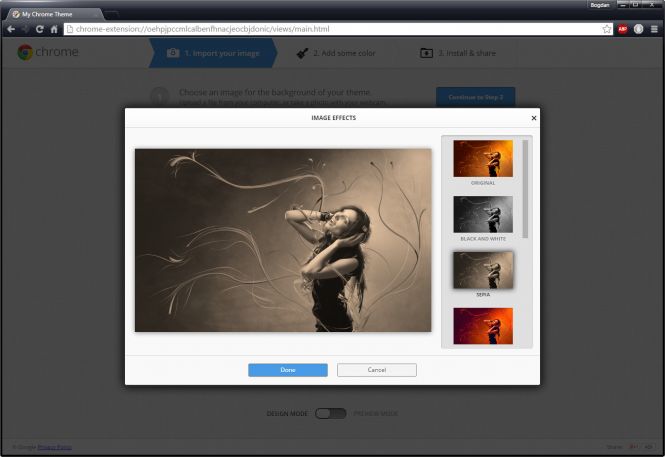
Task: Click the browser back arrow
Action: pos(11,29)
